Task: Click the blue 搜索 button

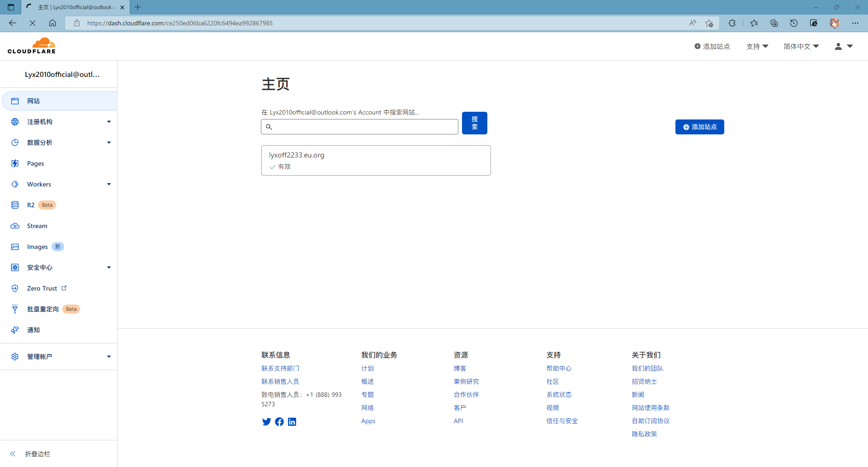Action: coord(474,123)
